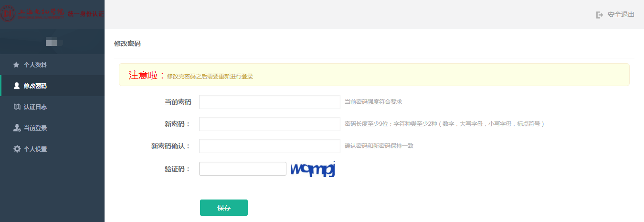The width and height of the screenshot is (644, 222).
Task: Click the blurred user avatar in sidebar
Action: tap(52, 42)
